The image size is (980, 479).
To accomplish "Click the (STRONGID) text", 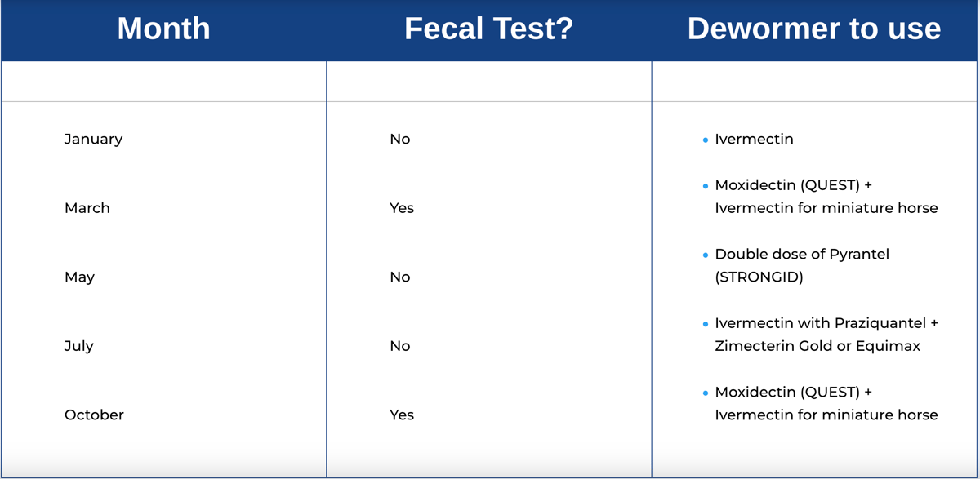I will (x=759, y=277).
